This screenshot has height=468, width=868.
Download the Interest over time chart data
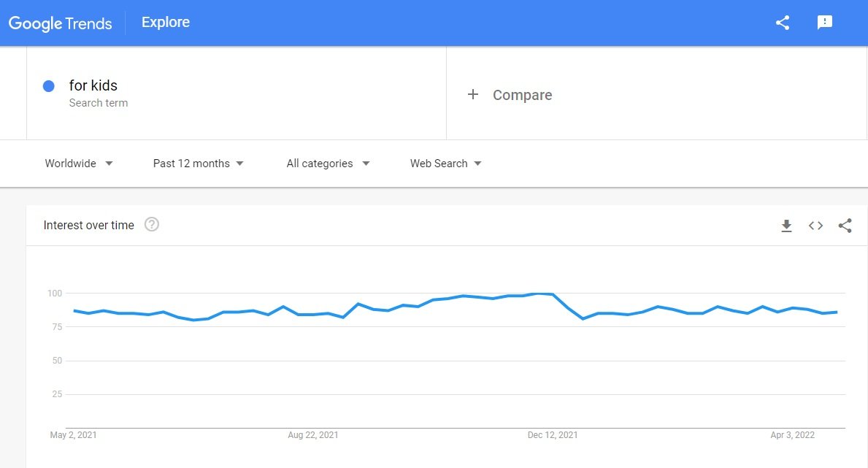click(786, 226)
